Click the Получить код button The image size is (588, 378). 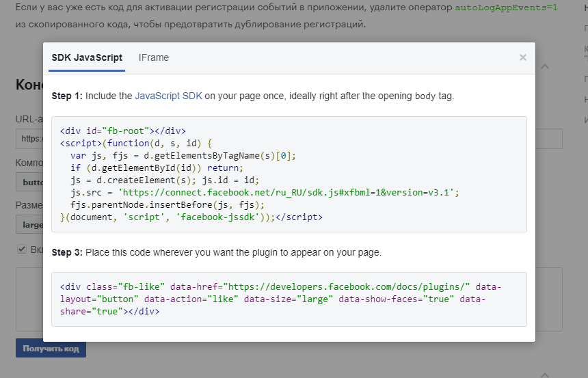51,349
